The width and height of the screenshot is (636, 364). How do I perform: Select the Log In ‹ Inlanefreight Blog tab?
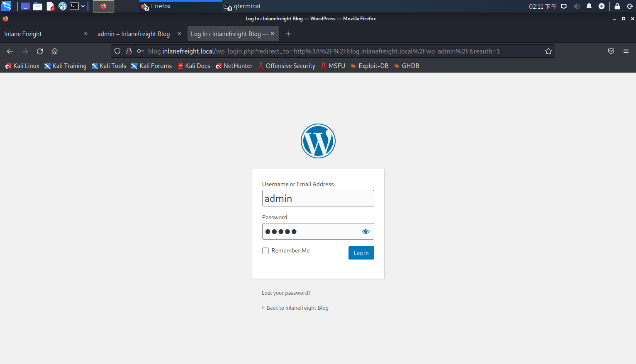[233, 34]
